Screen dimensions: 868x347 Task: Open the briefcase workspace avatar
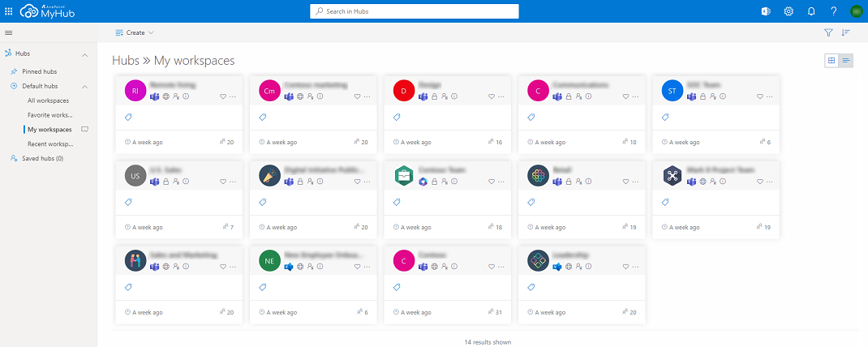pyautogui.click(x=403, y=175)
